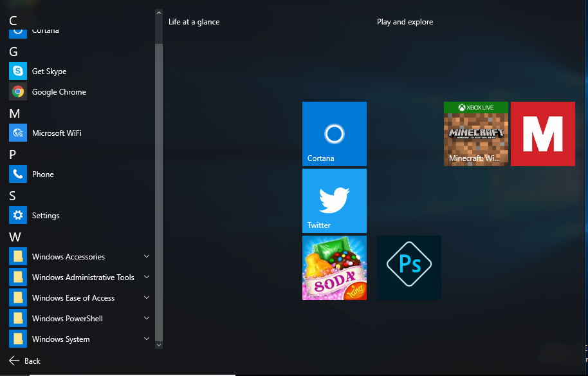Launch the Minecraft Xbox Live tile
Viewport: 588px width, 376px height.
tap(476, 134)
